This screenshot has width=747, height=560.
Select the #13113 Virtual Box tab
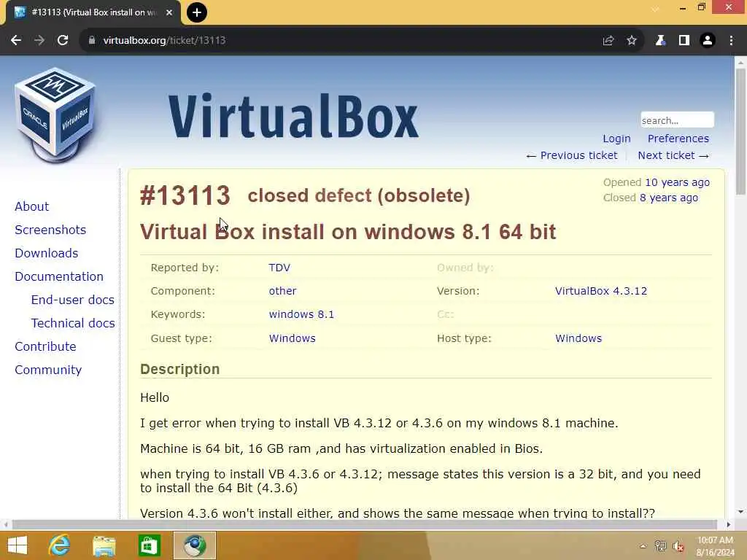pos(93,12)
